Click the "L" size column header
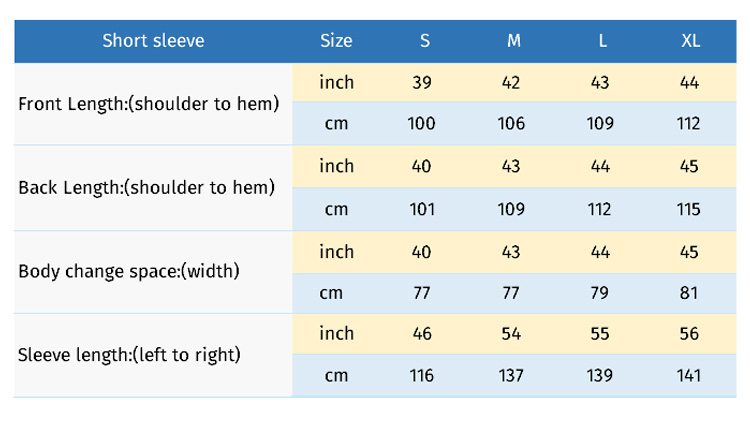 [x=602, y=41]
